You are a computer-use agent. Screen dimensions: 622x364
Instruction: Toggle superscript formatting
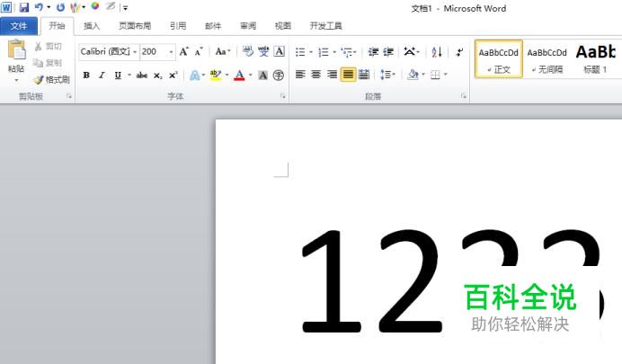[173, 75]
